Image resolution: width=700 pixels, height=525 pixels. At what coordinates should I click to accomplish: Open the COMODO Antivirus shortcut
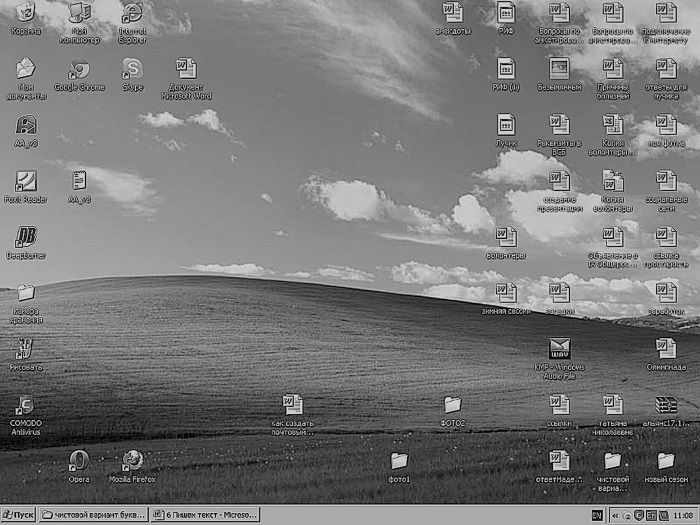coord(26,406)
